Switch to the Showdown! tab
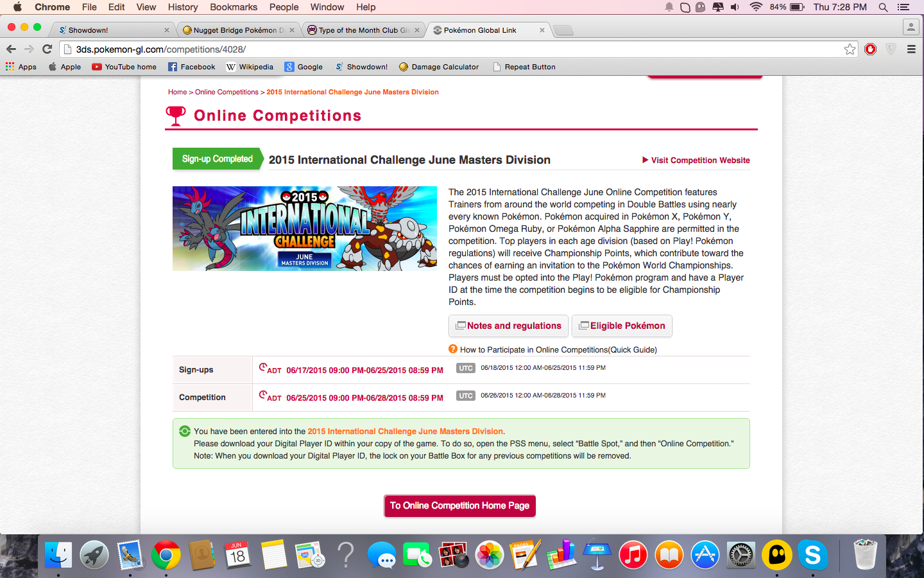Viewport: 924px width, 578px height. [112, 30]
